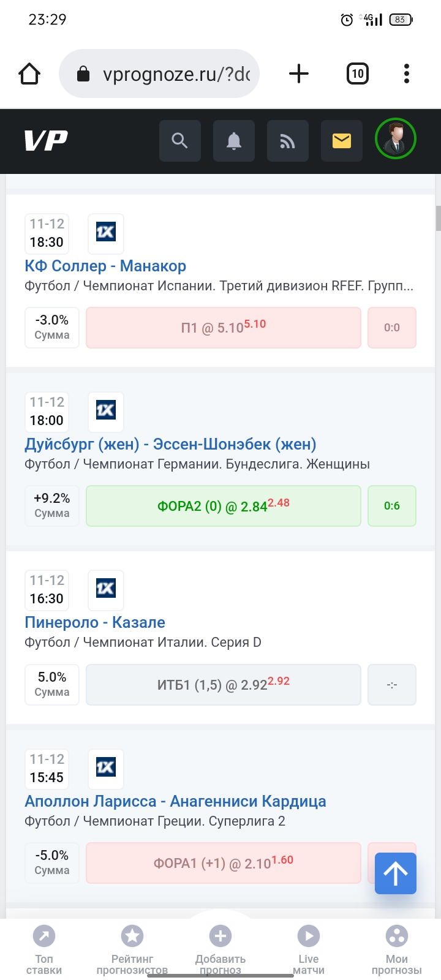Open the messages envelope icon
The height and width of the screenshot is (980, 441).
coord(341,141)
